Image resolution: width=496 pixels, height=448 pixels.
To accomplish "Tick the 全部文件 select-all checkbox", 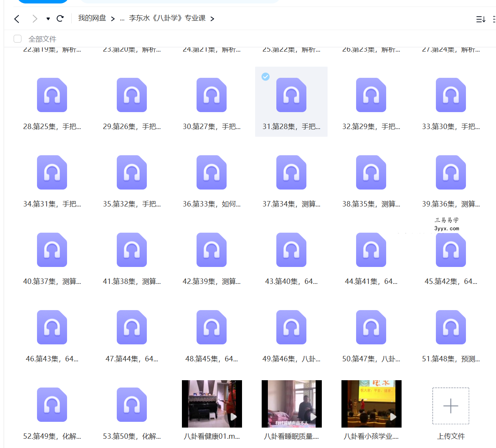I will (x=17, y=39).
